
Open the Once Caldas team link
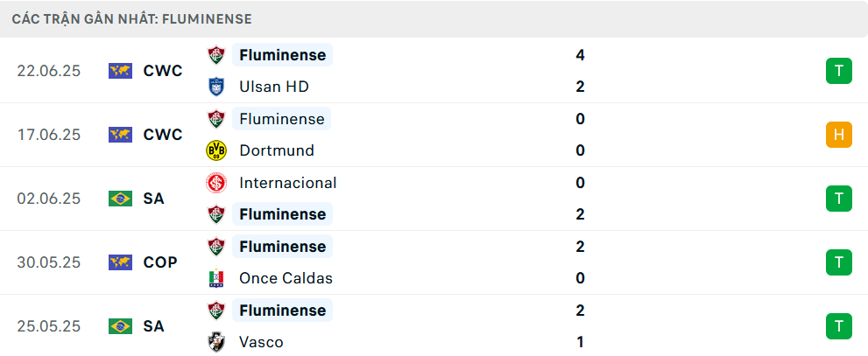(286, 278)
